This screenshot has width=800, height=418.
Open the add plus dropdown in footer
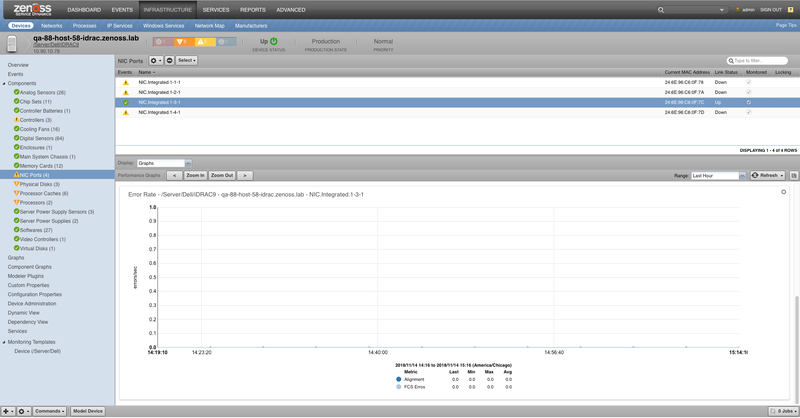[8, 411]
